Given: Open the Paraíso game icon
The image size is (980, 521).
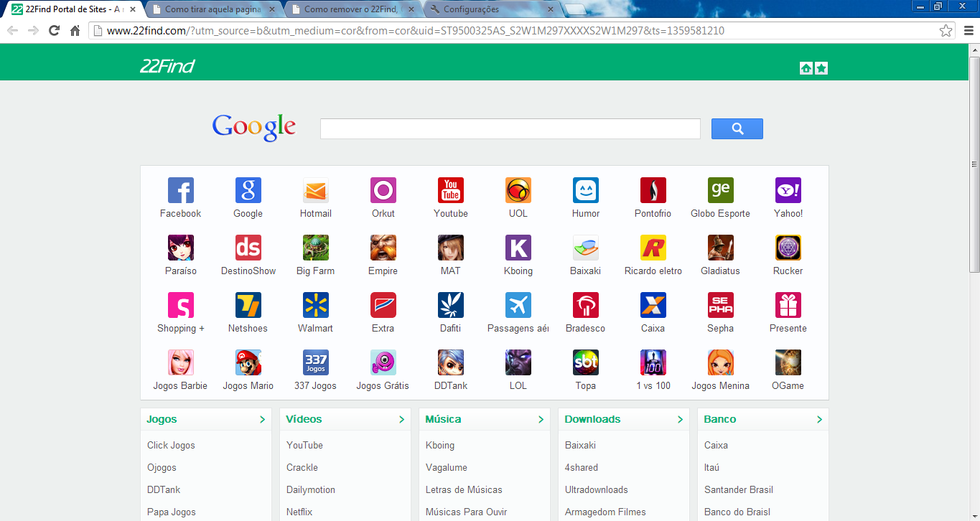Looking at the screenshot, I should click(x=181, y=248).
